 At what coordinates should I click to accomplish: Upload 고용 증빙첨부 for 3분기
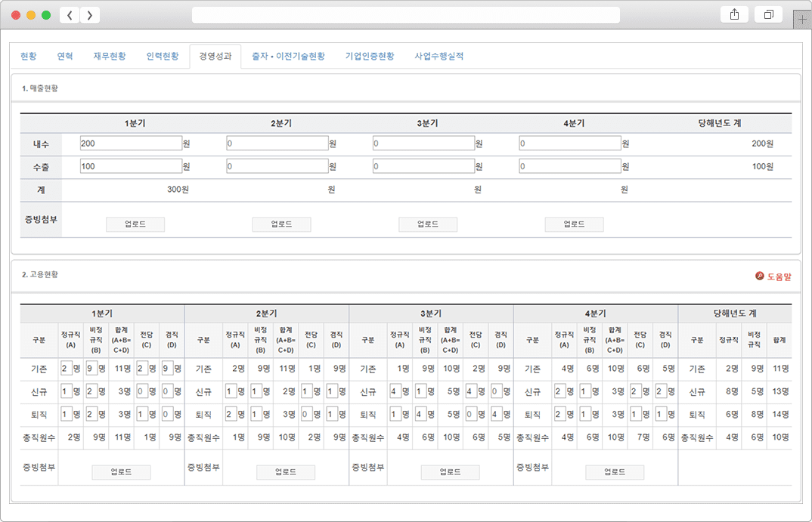pos(450,472)
